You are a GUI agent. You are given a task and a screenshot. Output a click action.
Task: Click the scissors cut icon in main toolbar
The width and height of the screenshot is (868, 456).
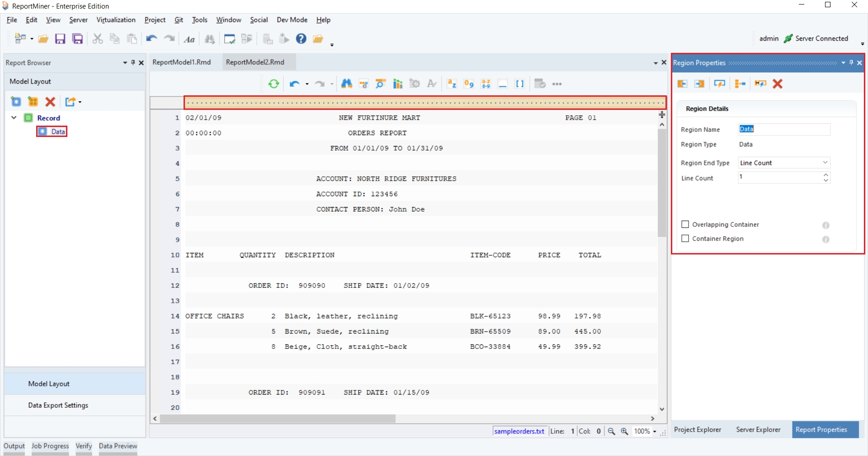[97, 39]
